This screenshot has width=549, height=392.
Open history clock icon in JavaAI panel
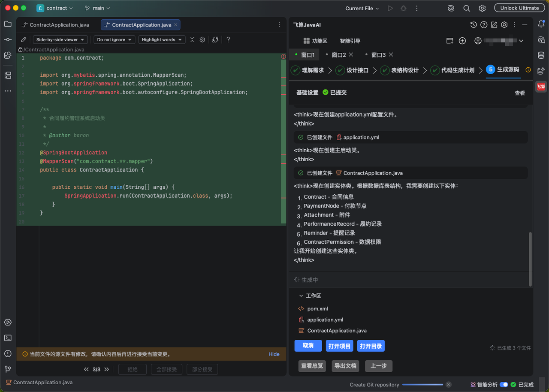474,25
